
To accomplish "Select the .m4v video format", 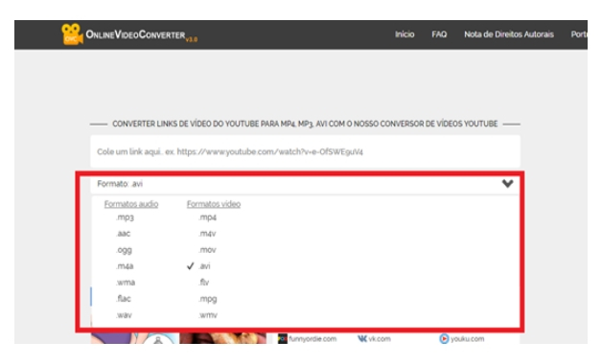I will (x=207, y=234).
